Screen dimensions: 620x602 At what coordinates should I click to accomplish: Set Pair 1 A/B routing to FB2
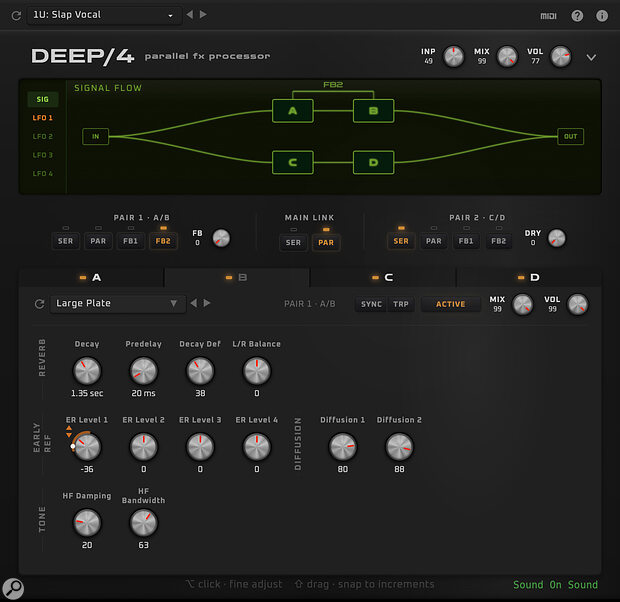[163, 241]
